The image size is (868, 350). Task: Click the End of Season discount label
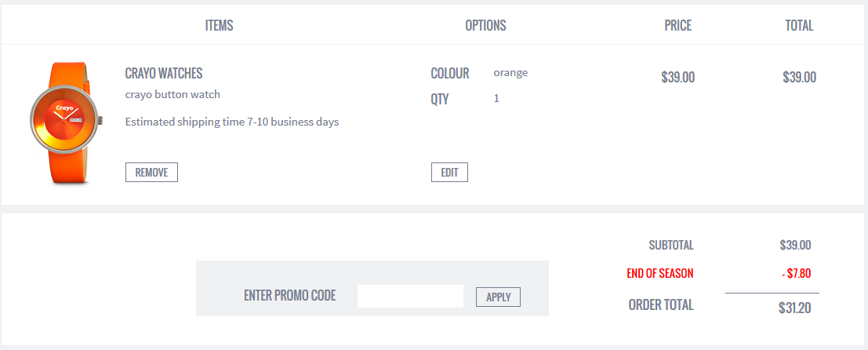point(660,273)
